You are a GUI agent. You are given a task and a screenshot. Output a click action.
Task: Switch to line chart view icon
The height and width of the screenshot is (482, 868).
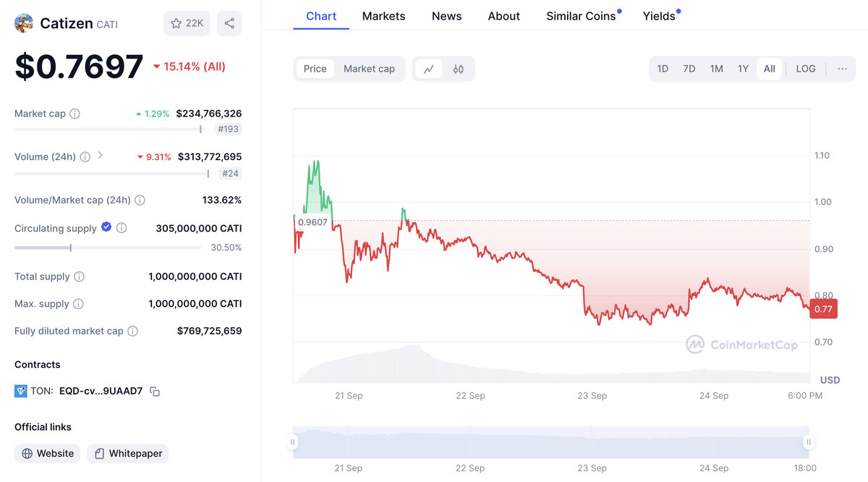[429, 69]
